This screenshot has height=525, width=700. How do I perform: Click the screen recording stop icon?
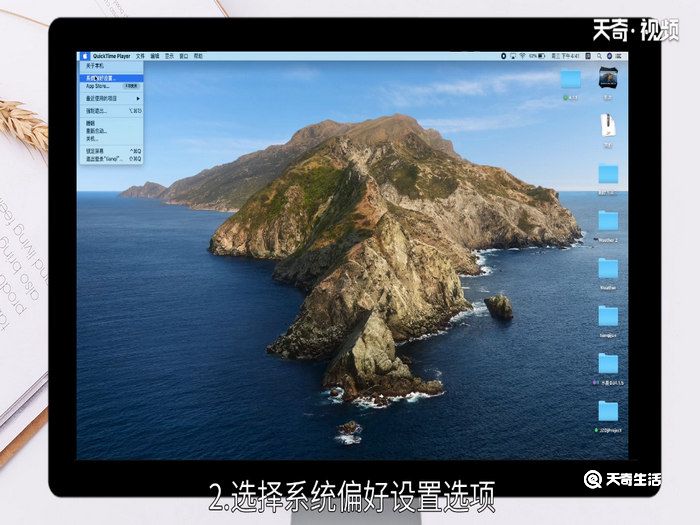[x=503, y=56]
